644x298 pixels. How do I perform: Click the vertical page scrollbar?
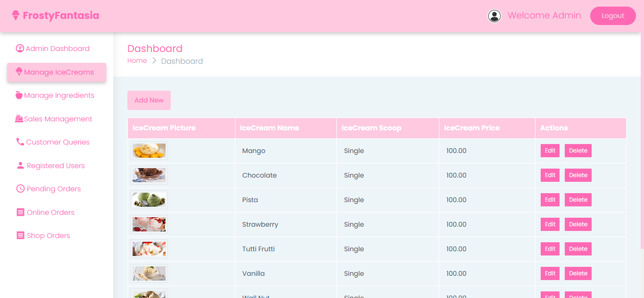pyautogui.click(x=642, y=142)
